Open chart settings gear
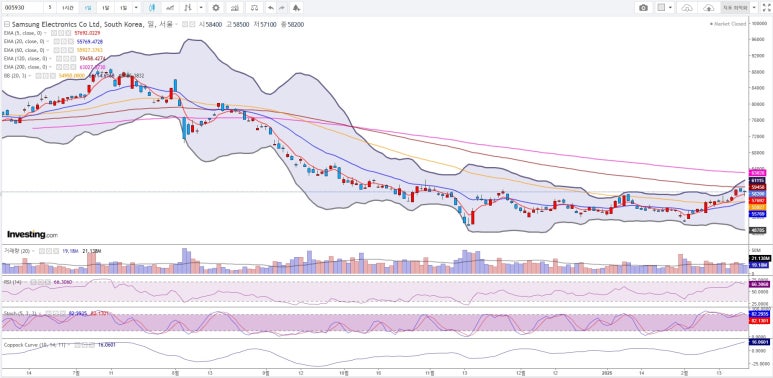 point(216,8)
